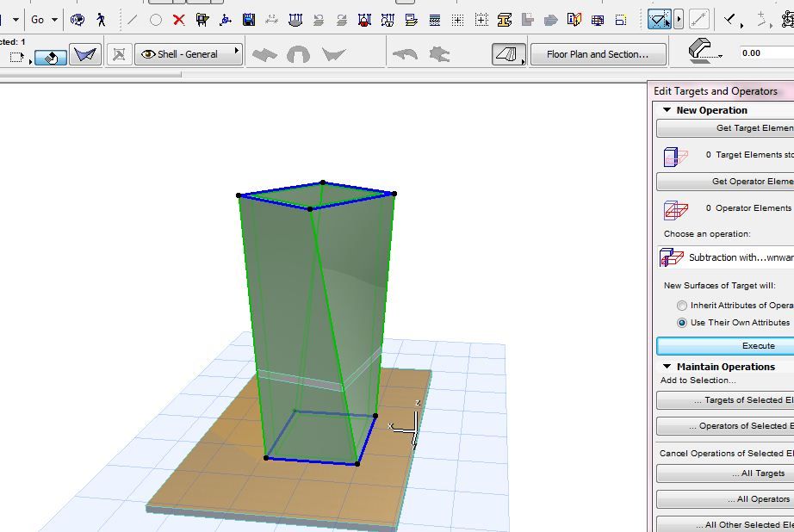Select the circle tool in top toolbar
This screenshot has height=532, width=794.
coord(156,20)
